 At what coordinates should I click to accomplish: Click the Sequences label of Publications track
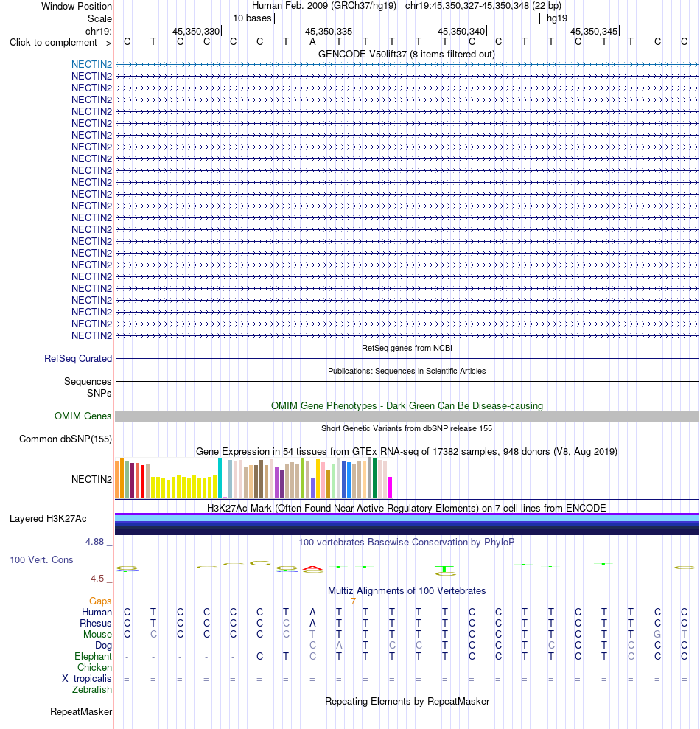click(x=88, y=381)
